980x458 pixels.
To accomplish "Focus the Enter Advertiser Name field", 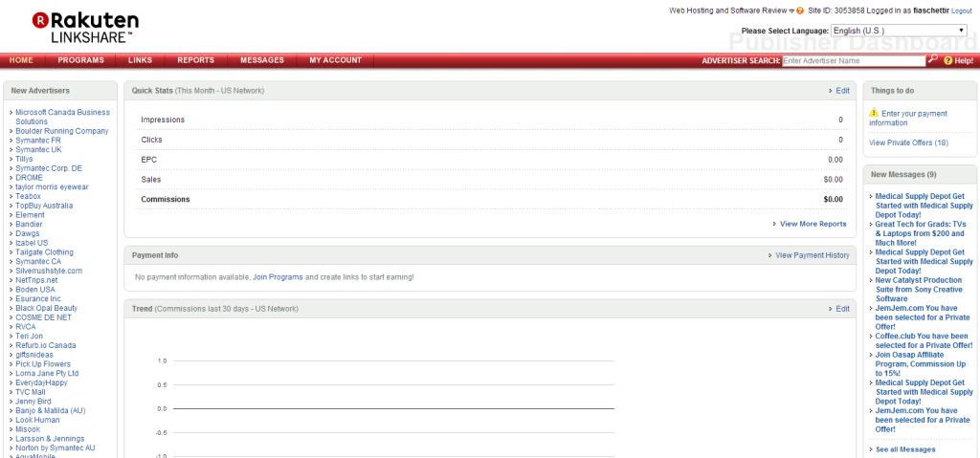I will (853, 60).
